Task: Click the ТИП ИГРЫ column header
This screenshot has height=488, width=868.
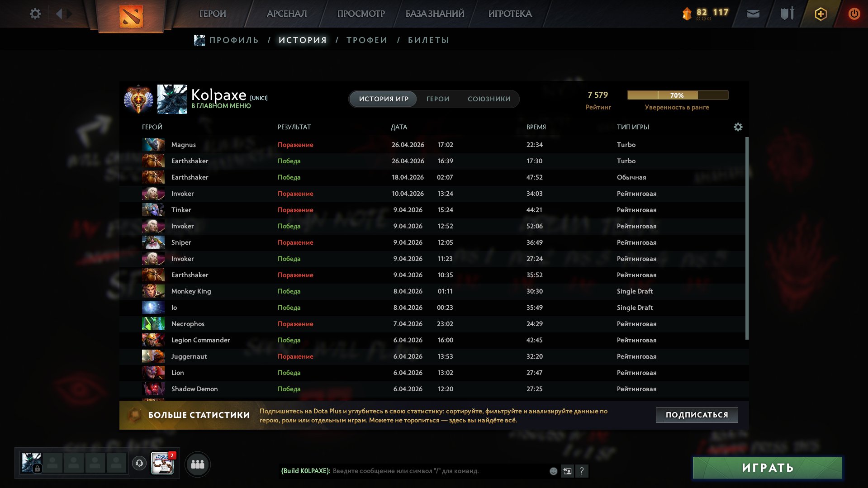Action: (633, 127)
